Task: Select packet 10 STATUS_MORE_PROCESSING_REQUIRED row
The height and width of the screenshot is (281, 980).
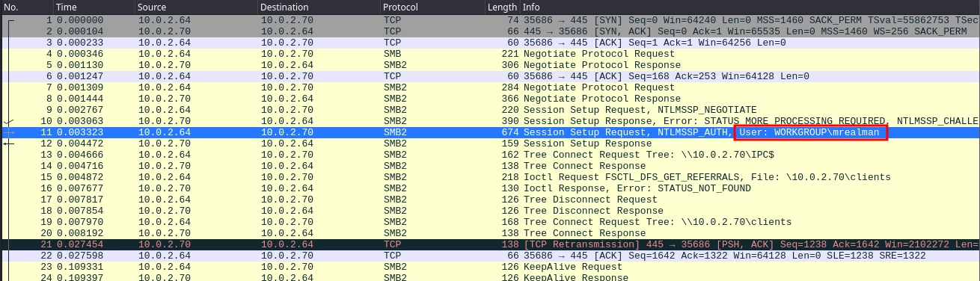Action: [x=490, y=121]
